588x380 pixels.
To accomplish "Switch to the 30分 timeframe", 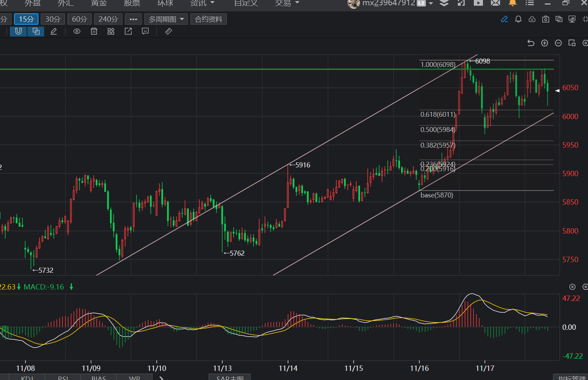I will coord(53,19).
